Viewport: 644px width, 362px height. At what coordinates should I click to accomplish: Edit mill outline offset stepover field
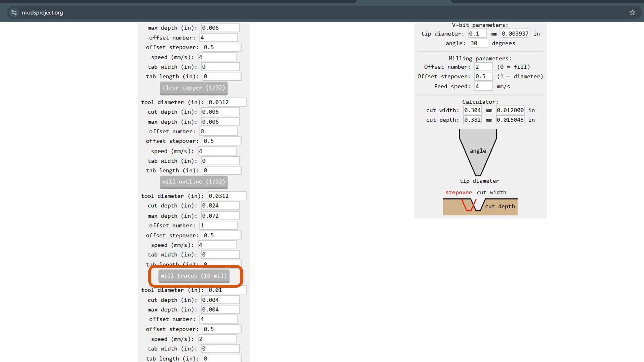[x=222, y=235]
